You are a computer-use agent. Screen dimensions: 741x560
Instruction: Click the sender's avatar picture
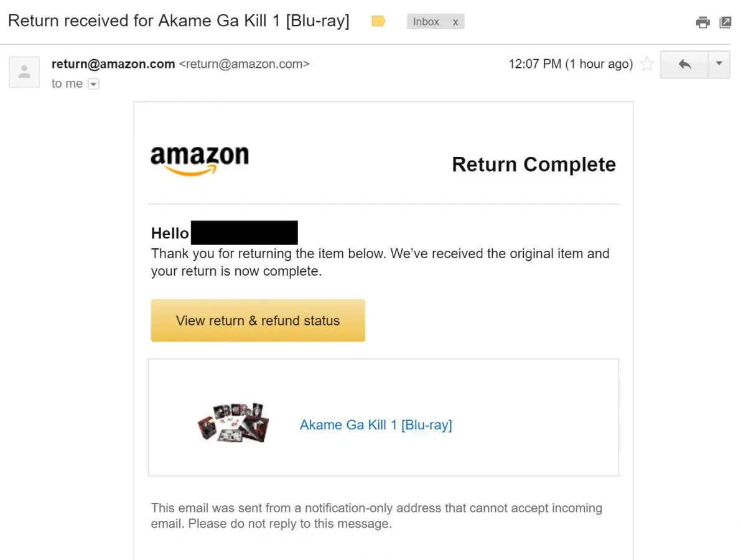click(24, 72)
